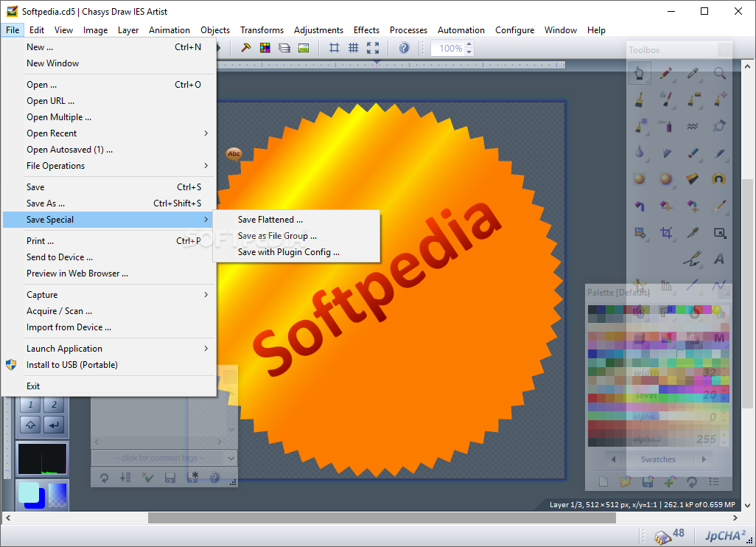The image size is (756, 547).
Task: Click the up arrow shift button
Action: click(x=30, y=425)
